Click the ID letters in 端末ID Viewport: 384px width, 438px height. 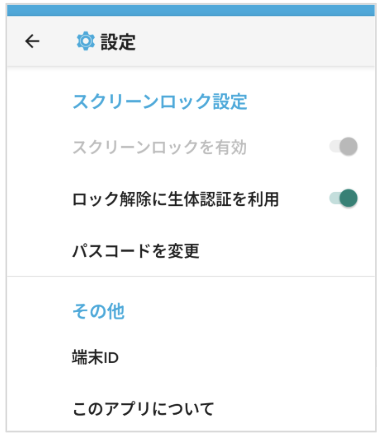(x=111, y=358)
